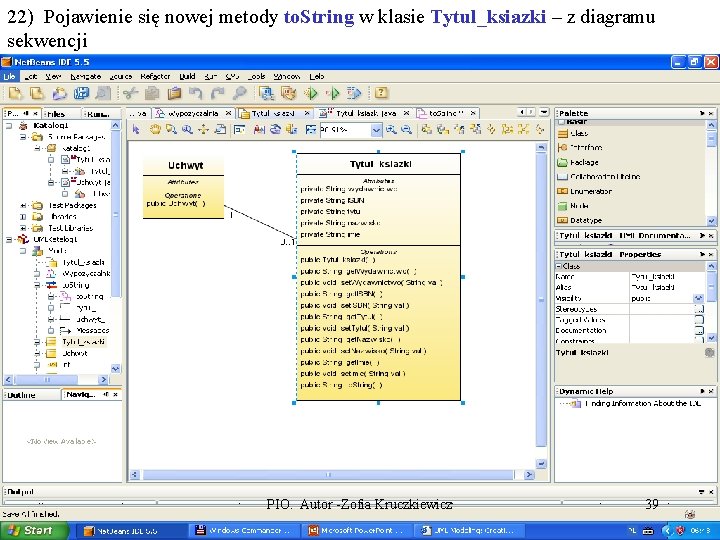Click the yellow help question-mark icon
Viewport: 720px width, 540px height.
(381, 93)
